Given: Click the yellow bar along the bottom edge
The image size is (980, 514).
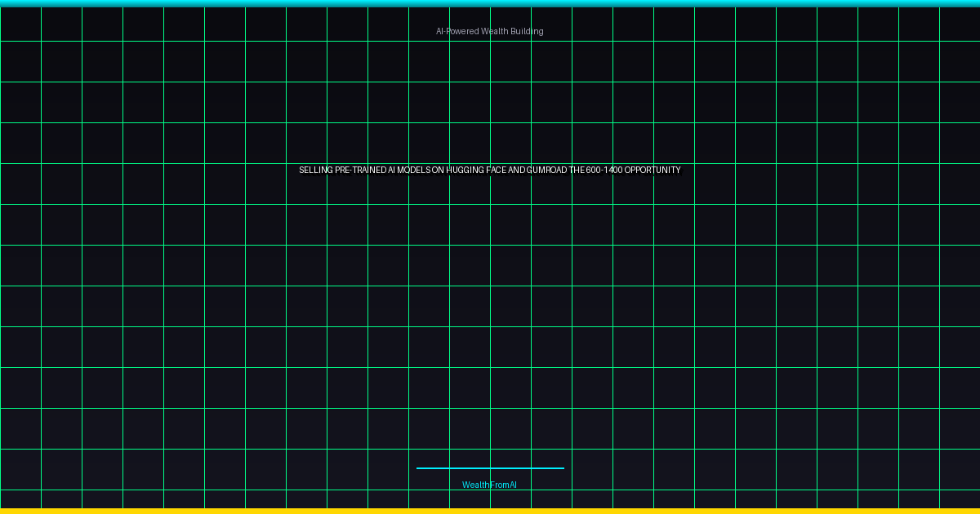Looking at the screenshot, I should [490, 511].
